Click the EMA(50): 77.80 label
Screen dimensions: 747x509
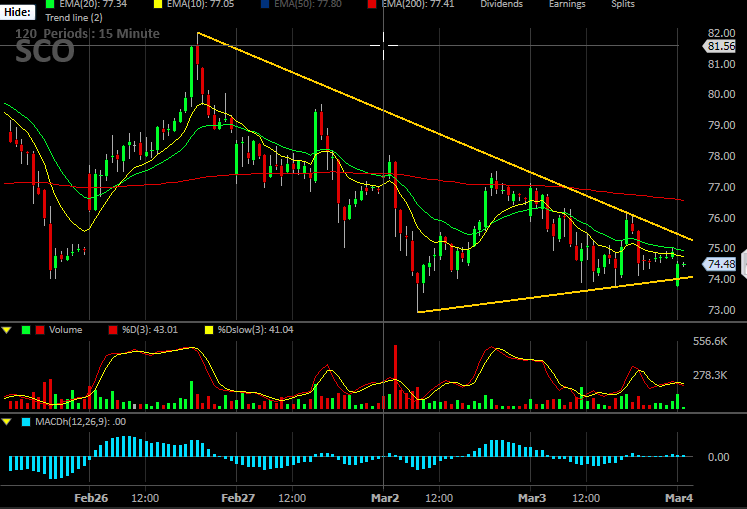point(308,4)
